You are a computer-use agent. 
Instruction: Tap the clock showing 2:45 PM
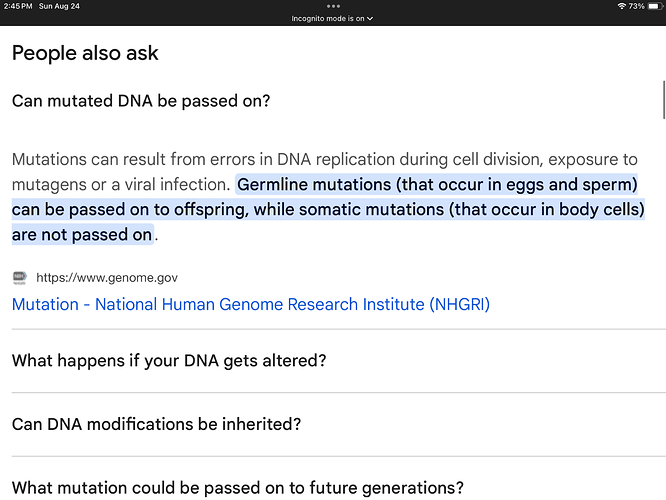pos(18,6)
